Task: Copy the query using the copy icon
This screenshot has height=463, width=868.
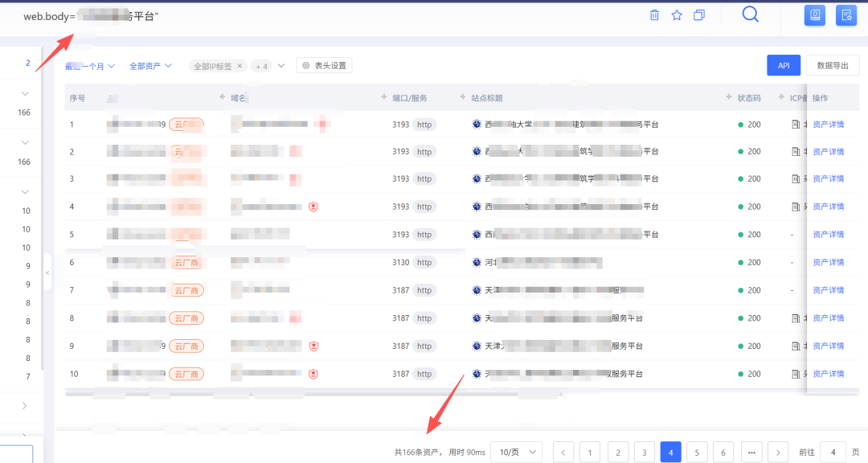Action: point(699,15)
